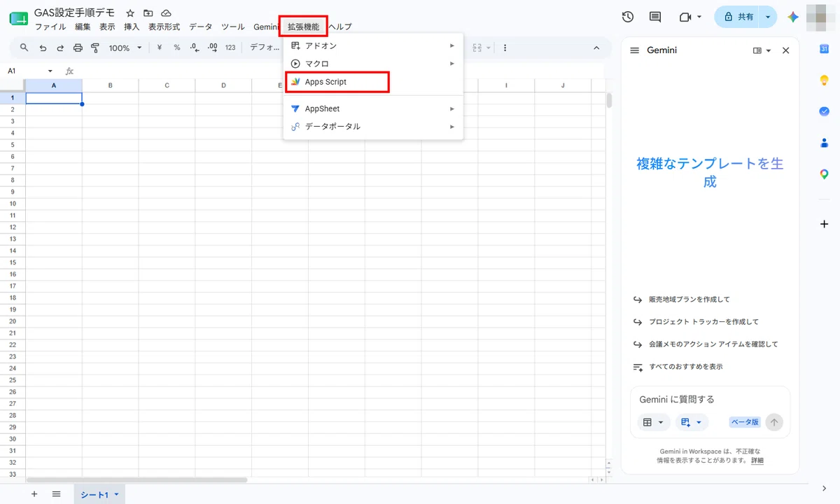Viewport: 840px width, 504px height.
Task: Open share button dropdown arrow
Action: coord(769,17)
